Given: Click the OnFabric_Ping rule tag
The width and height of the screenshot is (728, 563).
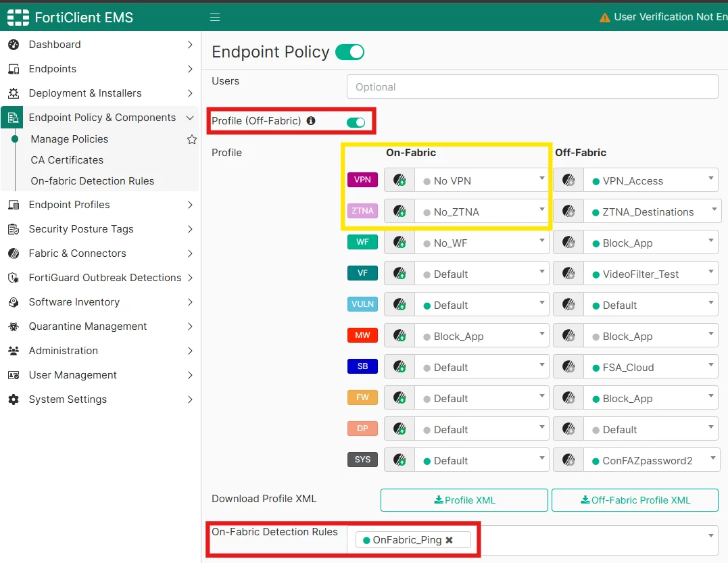Looking at the screenshot, I should pyautogui.click(x=413, y=540).
